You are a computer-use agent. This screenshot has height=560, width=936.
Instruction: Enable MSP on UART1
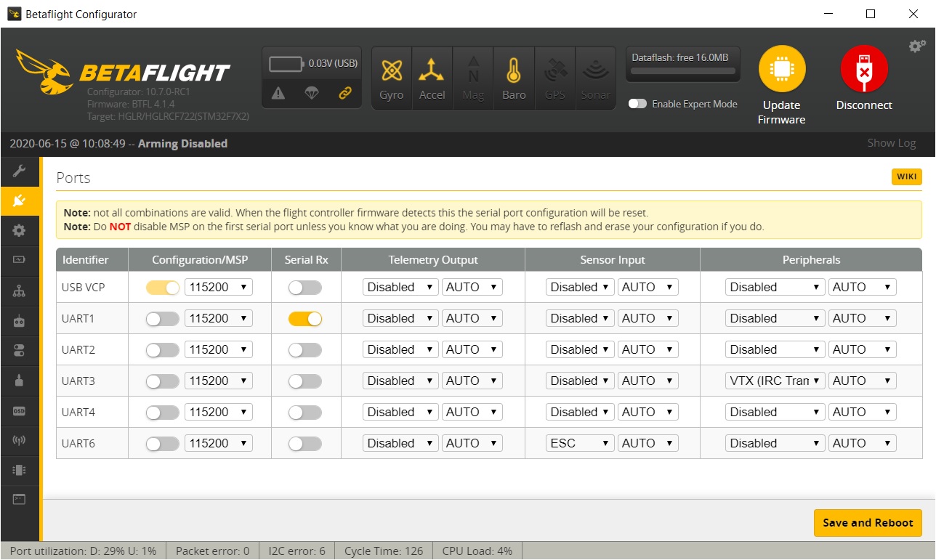pos(163,318)
